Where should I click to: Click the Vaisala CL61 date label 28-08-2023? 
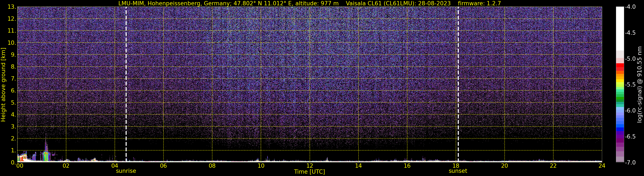pos(434,3)
